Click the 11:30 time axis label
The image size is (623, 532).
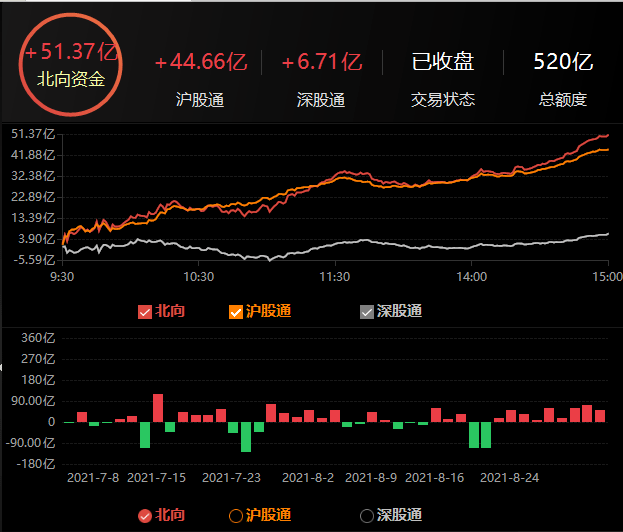coord(334,276)
